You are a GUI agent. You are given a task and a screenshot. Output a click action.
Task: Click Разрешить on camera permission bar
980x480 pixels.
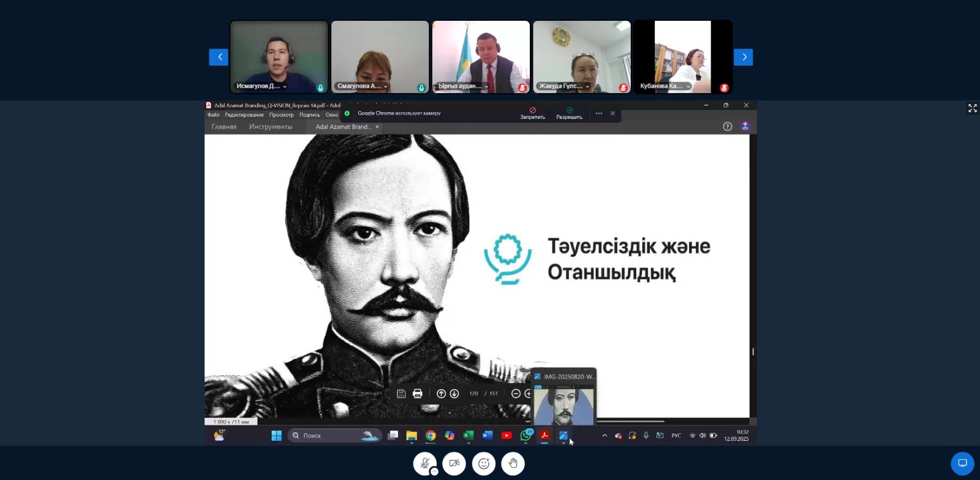(x=569, y=113)
